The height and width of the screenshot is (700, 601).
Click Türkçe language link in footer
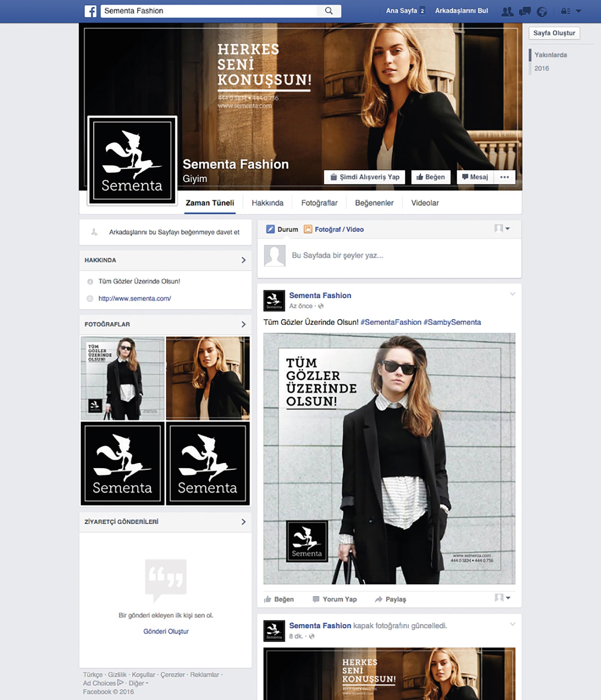pyautogui.click(x=93, y=675)
